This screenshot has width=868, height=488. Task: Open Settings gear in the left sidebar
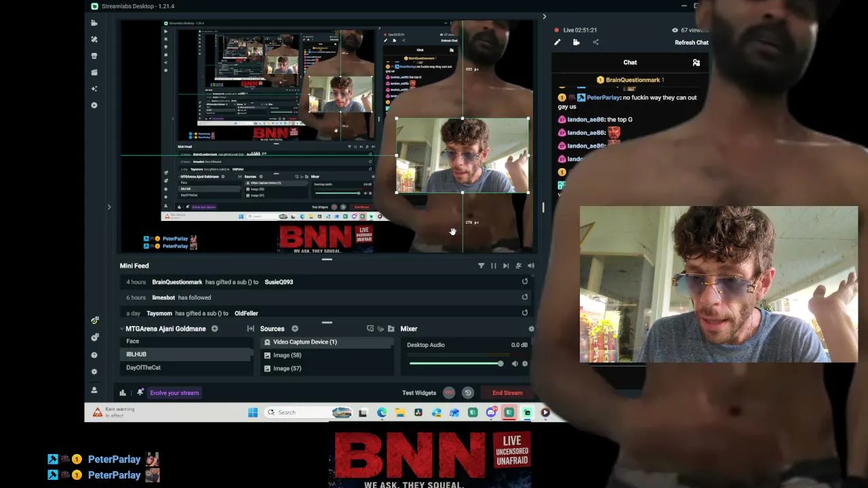pyautogui.click(x=94, y=371)
